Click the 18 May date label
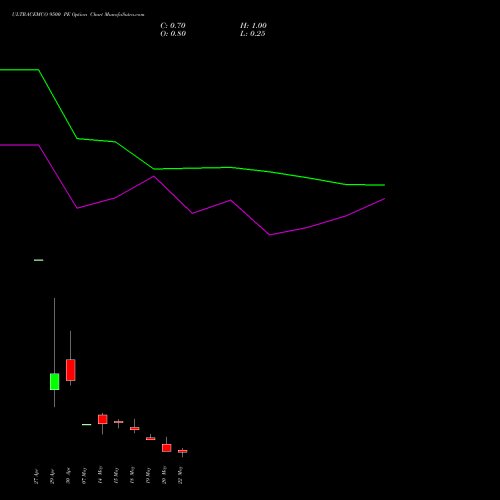The image size is (500, 500). click(x=132, y=475)
